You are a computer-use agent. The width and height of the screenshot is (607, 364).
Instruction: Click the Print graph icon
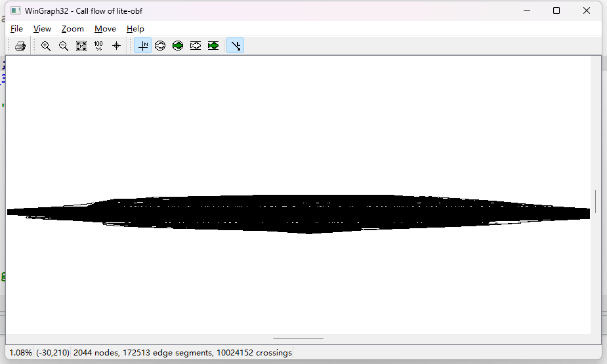(20, 46)
